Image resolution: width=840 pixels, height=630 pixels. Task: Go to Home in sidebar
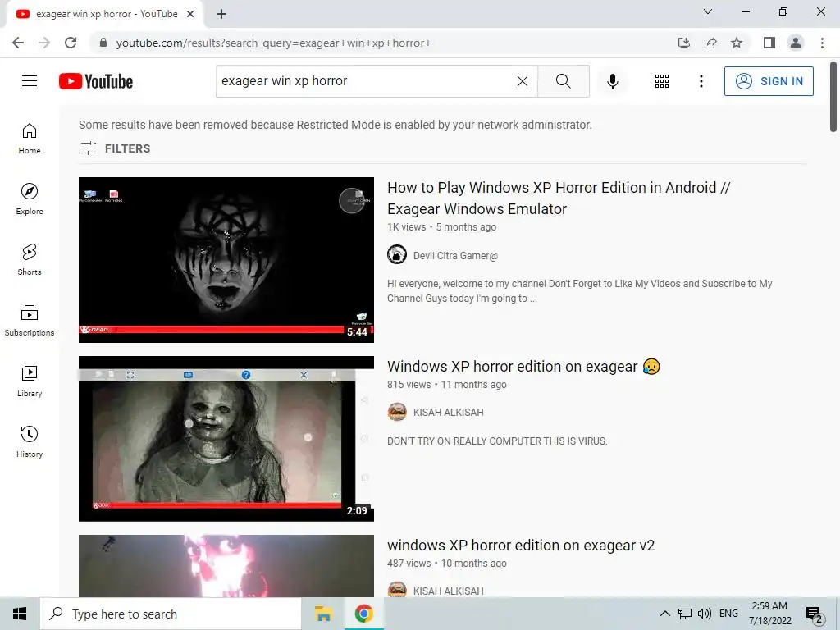(x=30, y=139)
